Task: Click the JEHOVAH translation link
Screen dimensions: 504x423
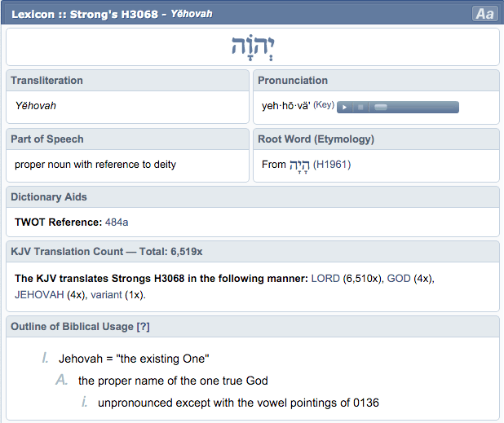Action: [x=39, y=294]
